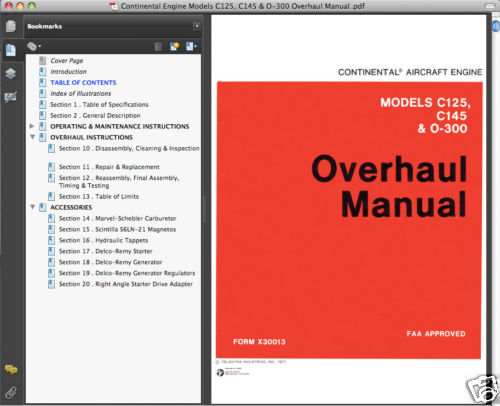
Task: Open the bookmark options gear menu
Action: pos(34,46)
